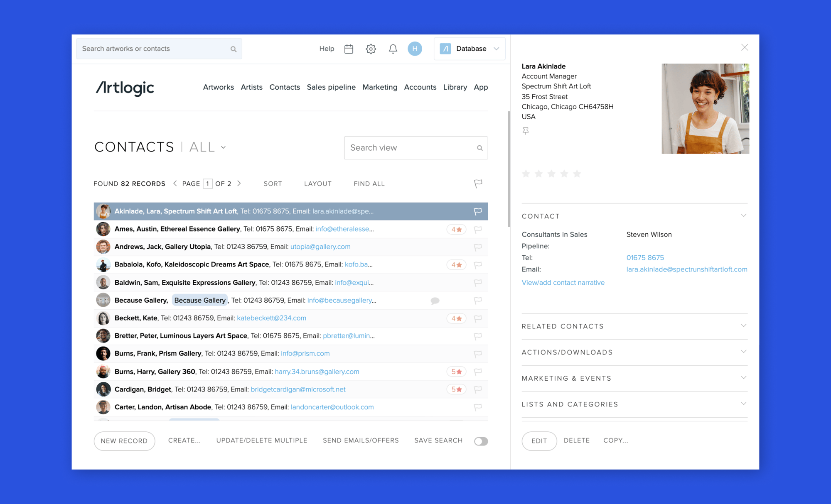The width and height of the screenshot is (831, 504).
Task: Click the pin icon under Lara's address
Action: tap(526, 131)
